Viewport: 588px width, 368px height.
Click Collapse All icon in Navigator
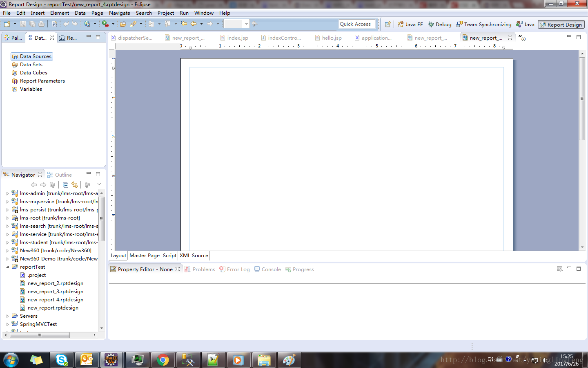pyautogui.click(x=65, y=185)
